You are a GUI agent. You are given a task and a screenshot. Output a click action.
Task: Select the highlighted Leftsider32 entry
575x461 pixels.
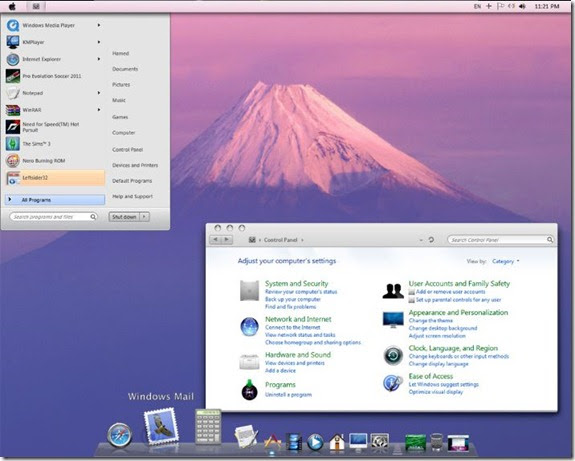pyautogui.click(x=55, y=178)
